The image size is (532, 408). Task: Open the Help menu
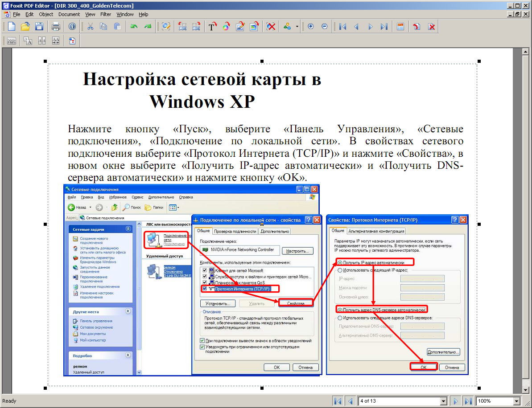(x=144, y=14)
